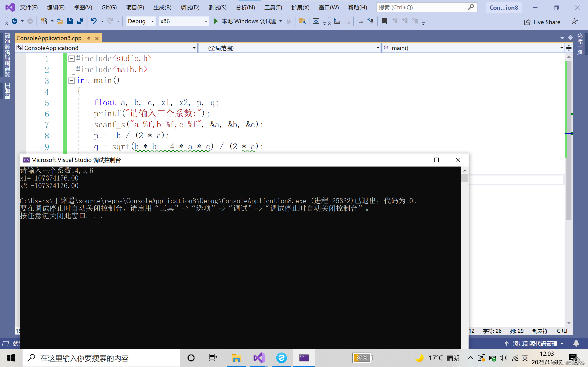This screenshot has height=367, width=588.
Task: Click the Save file toolbar icon
Action: click(70, 21)
